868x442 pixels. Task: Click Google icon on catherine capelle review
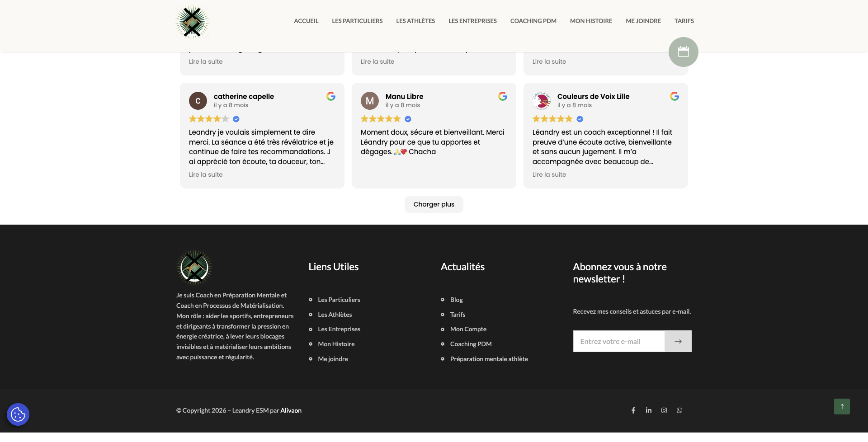(x=331, y=96)
